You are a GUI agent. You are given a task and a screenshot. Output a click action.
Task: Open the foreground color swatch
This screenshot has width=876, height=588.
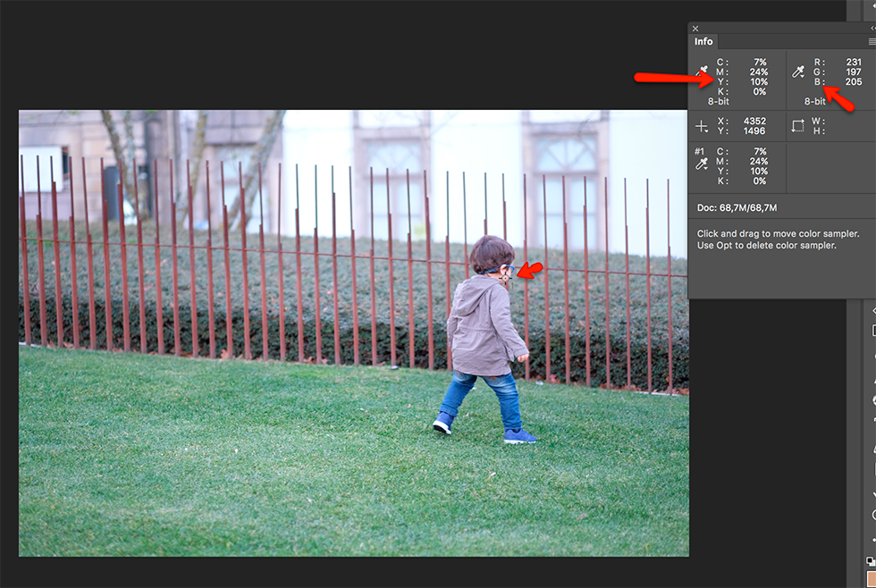click(872, 579)
